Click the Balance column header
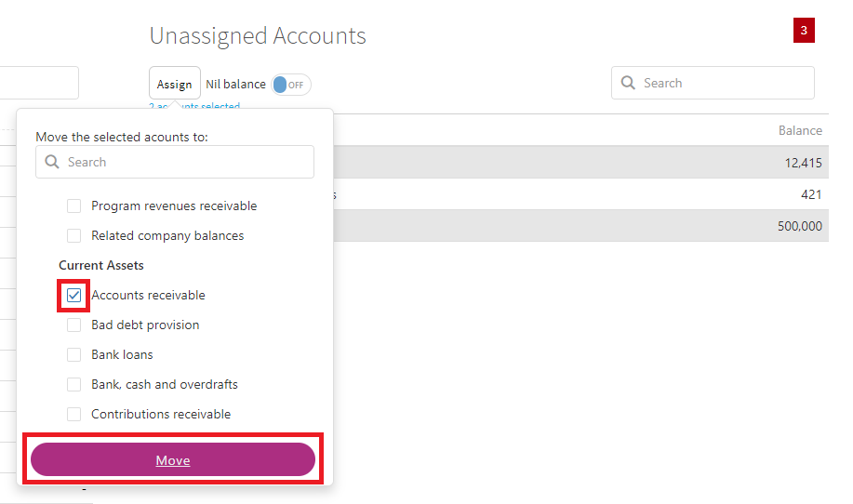This screenshot has width=853, height=504. tap(800, 130)
